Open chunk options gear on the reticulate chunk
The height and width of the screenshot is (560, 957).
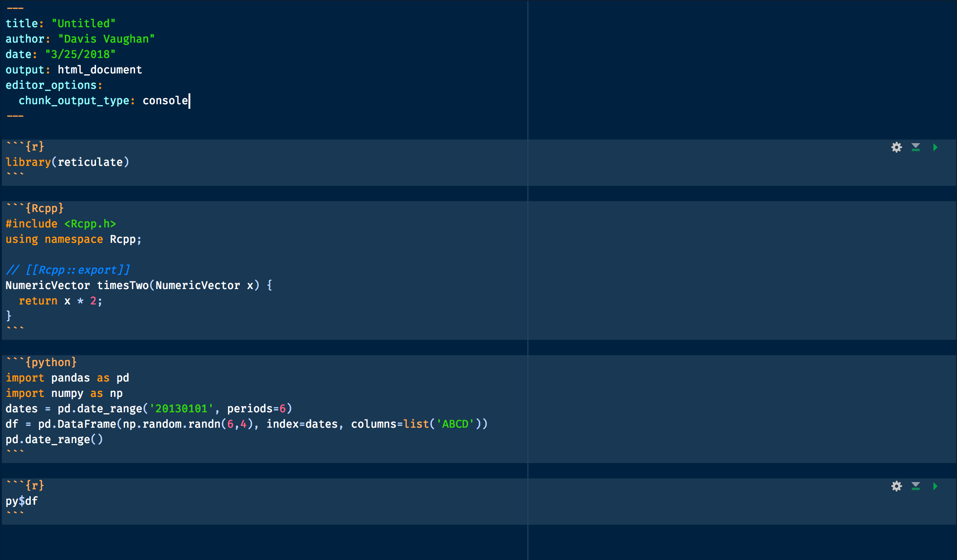coord(896,147)
